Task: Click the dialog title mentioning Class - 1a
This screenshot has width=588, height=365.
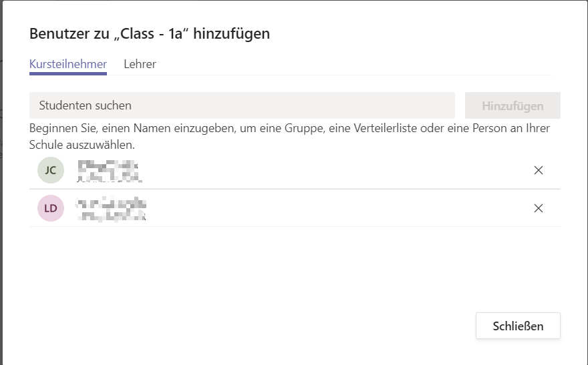Action: pyautogui.click(x=150, y=33)
